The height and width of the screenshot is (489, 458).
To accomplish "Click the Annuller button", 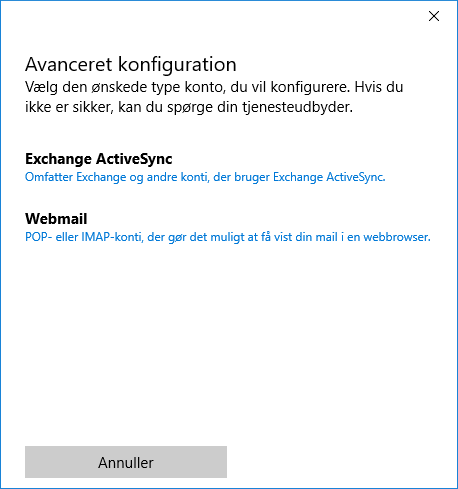I will 126,462.
